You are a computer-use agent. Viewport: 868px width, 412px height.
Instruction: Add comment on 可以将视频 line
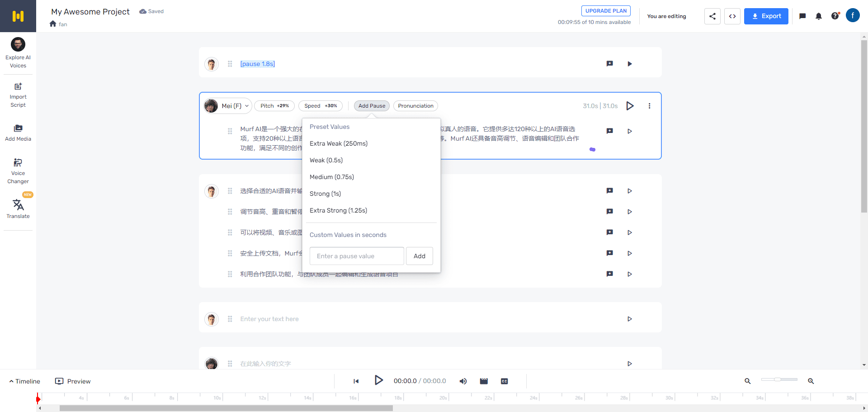[x=609, y=232]
